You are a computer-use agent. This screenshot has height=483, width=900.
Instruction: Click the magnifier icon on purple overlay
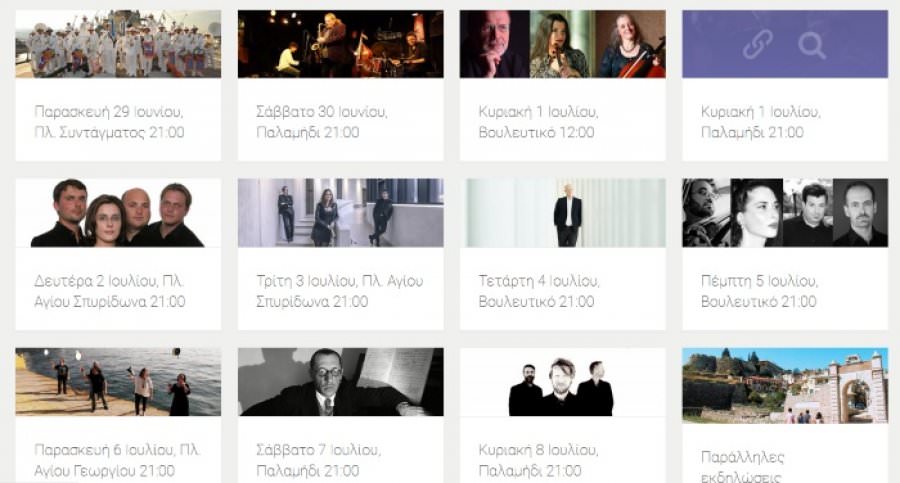(x=812, y=45)
